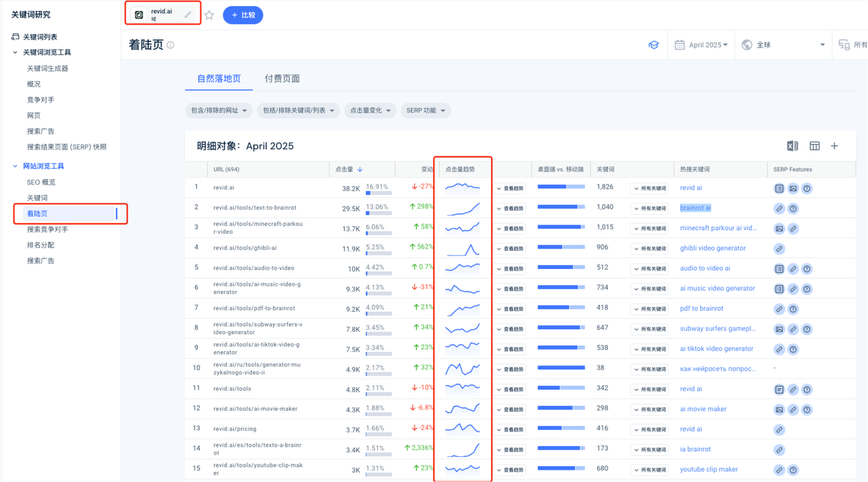Click link SERP icon in text-to-brainrot row
Screen dimensions: 868x482
(779, 209)
